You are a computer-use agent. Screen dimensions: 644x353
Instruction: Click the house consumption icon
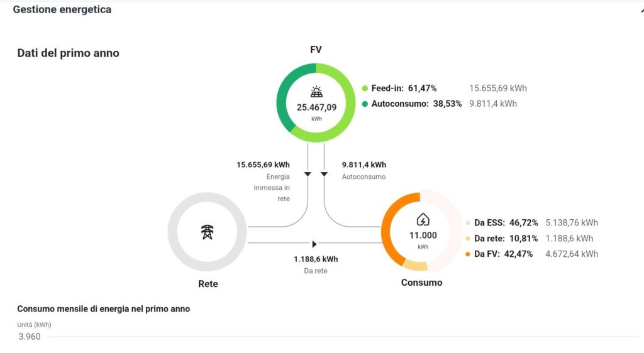pyautogui.click(x=423, y=220)
